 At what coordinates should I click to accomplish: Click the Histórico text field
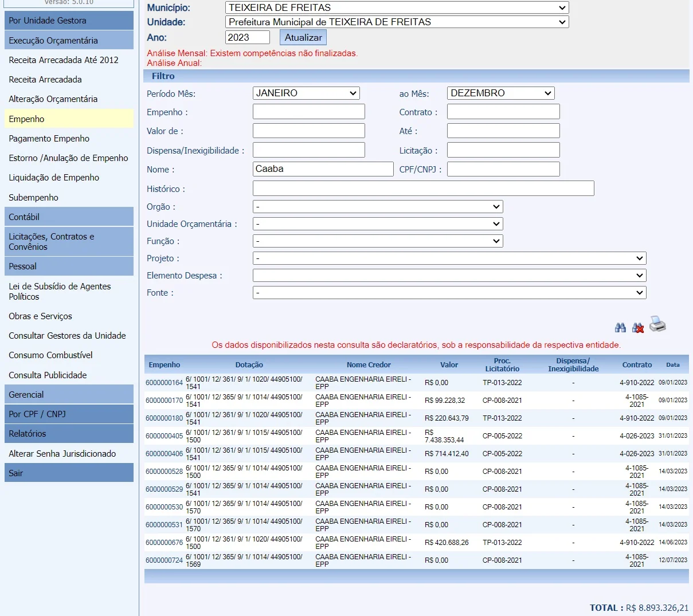[423, 189]
